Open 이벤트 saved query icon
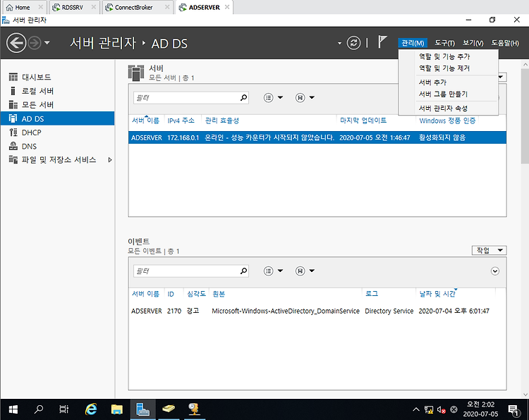529x420 pixels. click(x=300, y=271)
